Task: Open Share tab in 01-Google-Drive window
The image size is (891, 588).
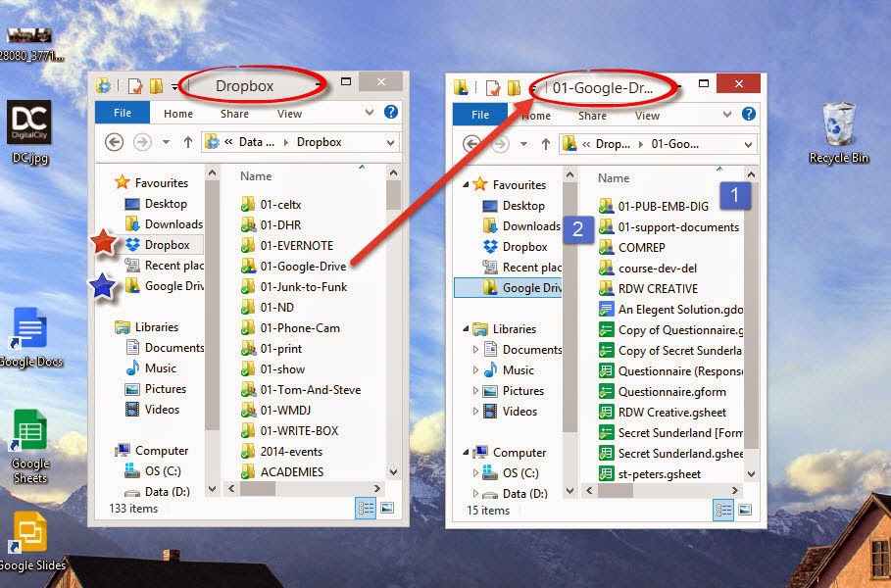Action: click(593, 116)
